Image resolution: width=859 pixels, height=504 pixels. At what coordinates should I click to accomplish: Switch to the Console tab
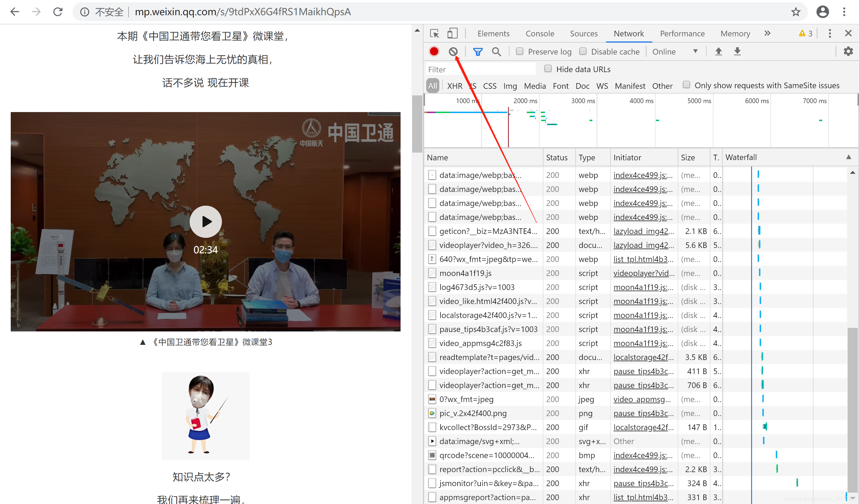pyautogui.click(x=540, y=34)
